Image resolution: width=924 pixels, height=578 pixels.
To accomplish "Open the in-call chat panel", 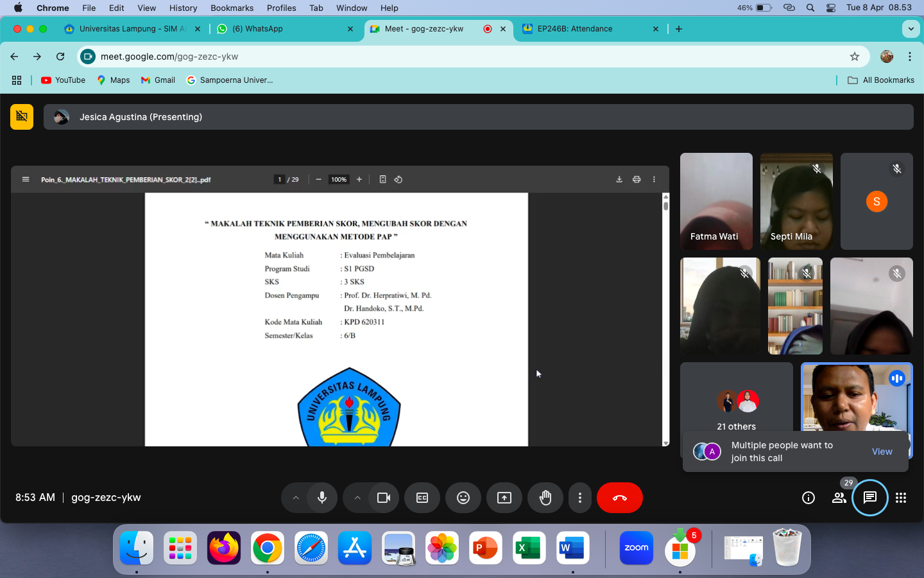I will pyautogui.click(x=870, y=498).
